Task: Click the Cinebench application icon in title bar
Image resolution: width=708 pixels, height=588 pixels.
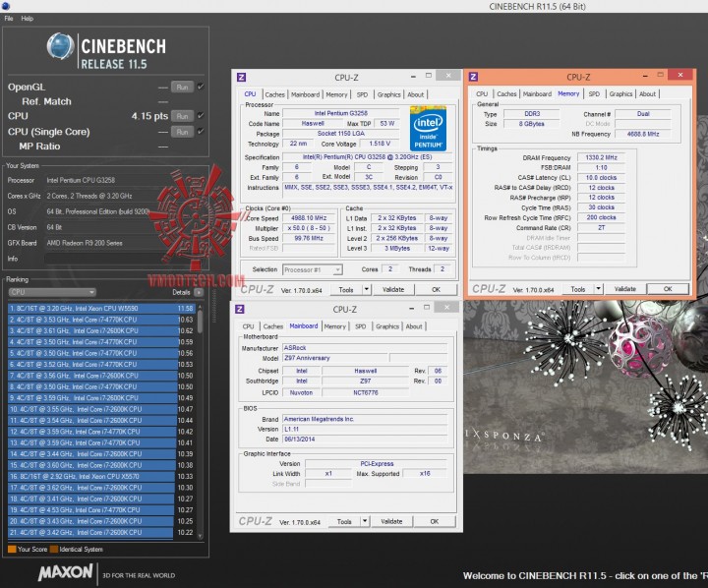Action: pos(6,6)
